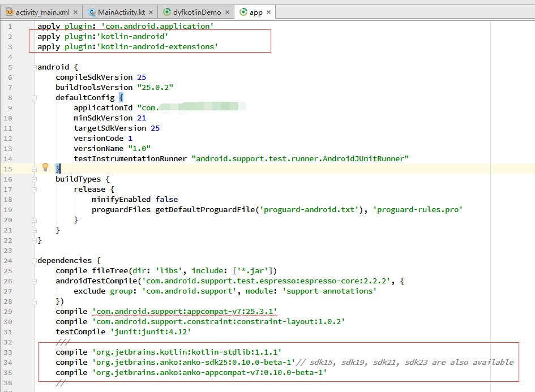Screen dimensions: 535x392
Task: Click compileSdkVersion value 25
Action: [142, 77]
